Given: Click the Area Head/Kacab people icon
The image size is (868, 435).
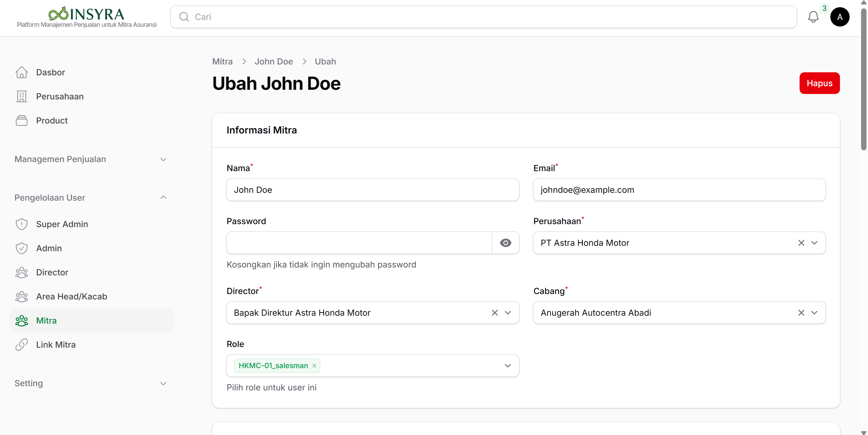Looking at the screenshot, I should pyautogui.click(x=22, y=296).
